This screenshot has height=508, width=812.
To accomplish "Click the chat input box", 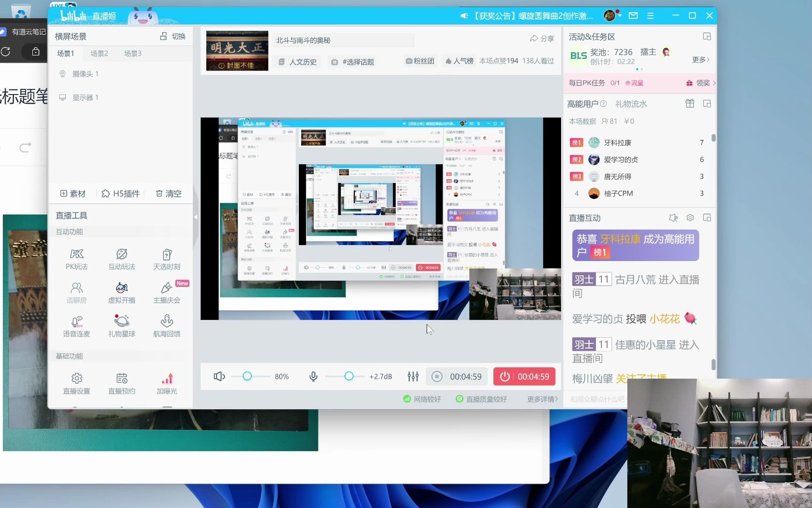I will pyautogui.click(x=597, y=399).
